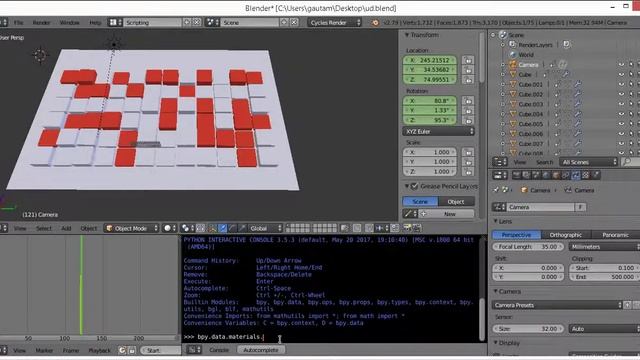
Task: Open the Millimeters lens unit dropdown
Action: click(x=604, y=247)
